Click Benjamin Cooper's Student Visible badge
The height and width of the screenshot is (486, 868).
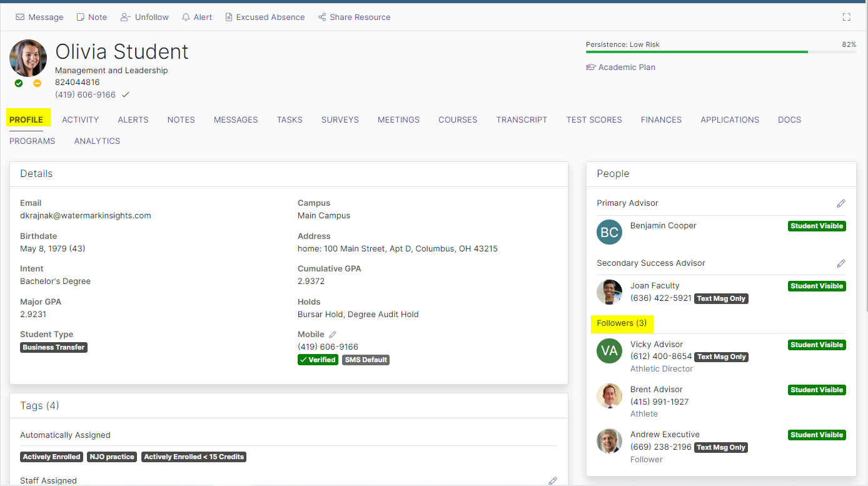(x=817, y=226)
